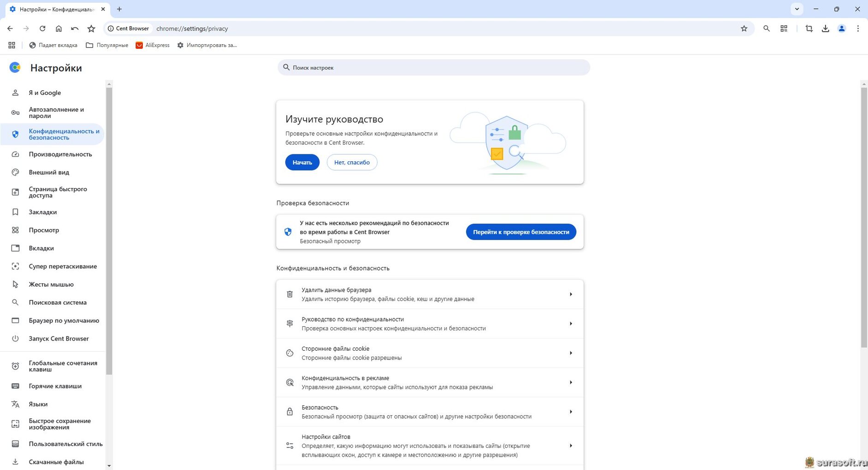
Task: Open the tab search dropdown arrow
Action: 797,9
